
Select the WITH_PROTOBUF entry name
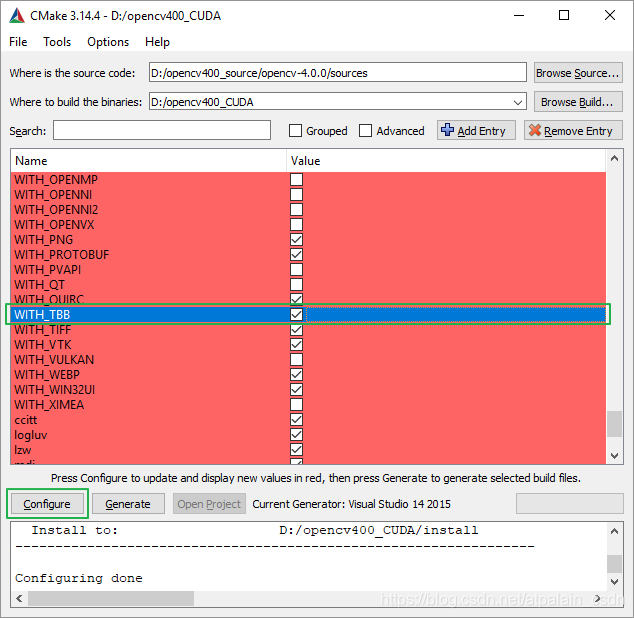(61, 254)
